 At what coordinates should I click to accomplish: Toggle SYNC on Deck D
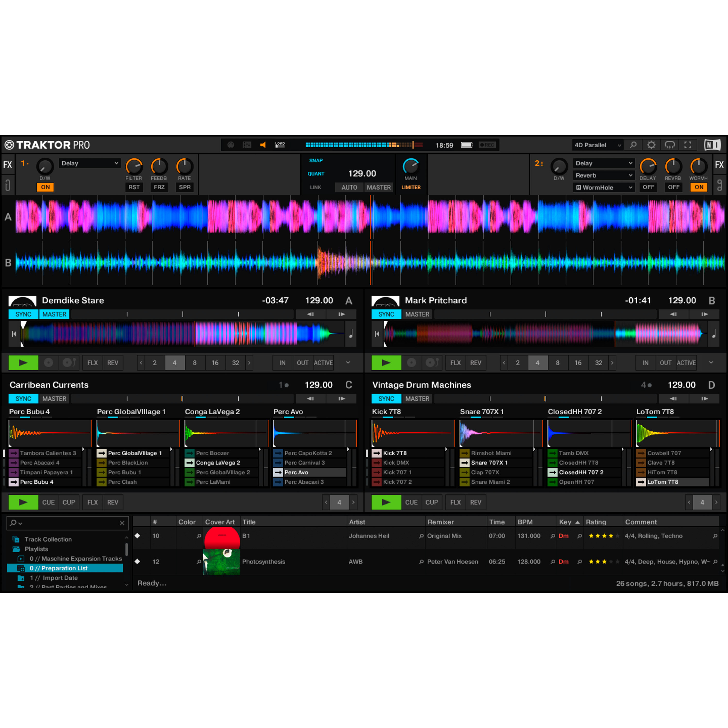(386, 399)
